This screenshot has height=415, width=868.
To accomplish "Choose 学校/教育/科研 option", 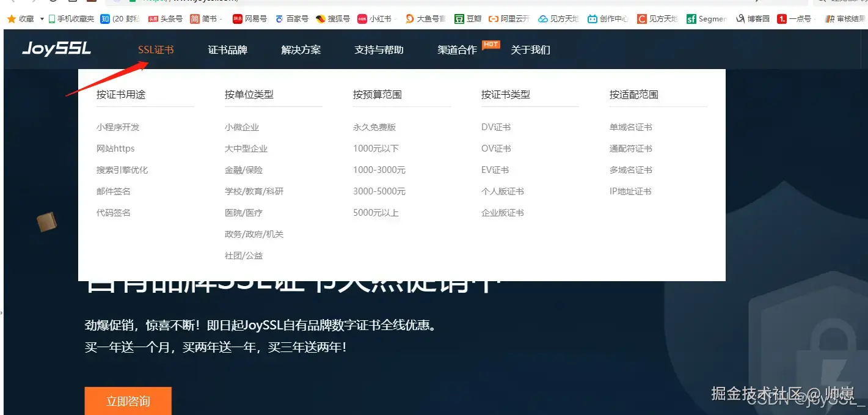I will coord(254,191).
